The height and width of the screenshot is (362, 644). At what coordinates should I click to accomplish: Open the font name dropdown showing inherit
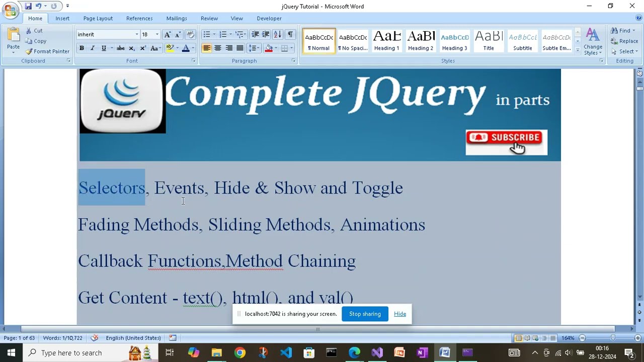point(136,34)
